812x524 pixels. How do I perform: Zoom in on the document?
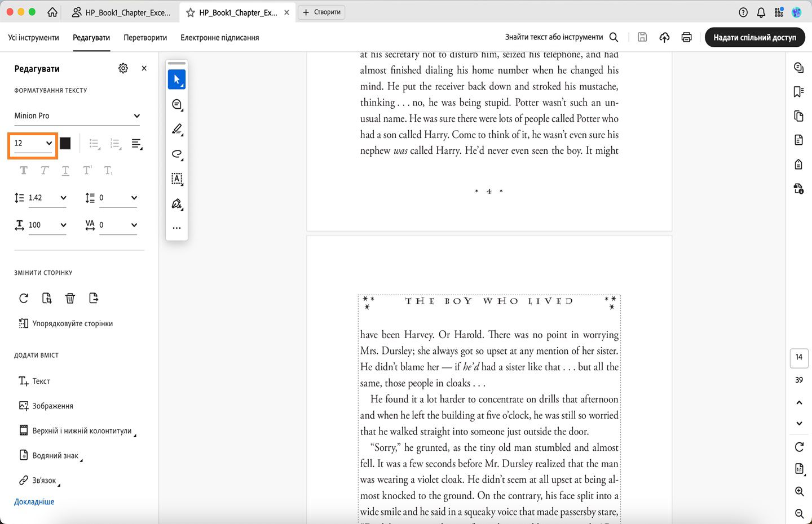click(x=799, y=491)
